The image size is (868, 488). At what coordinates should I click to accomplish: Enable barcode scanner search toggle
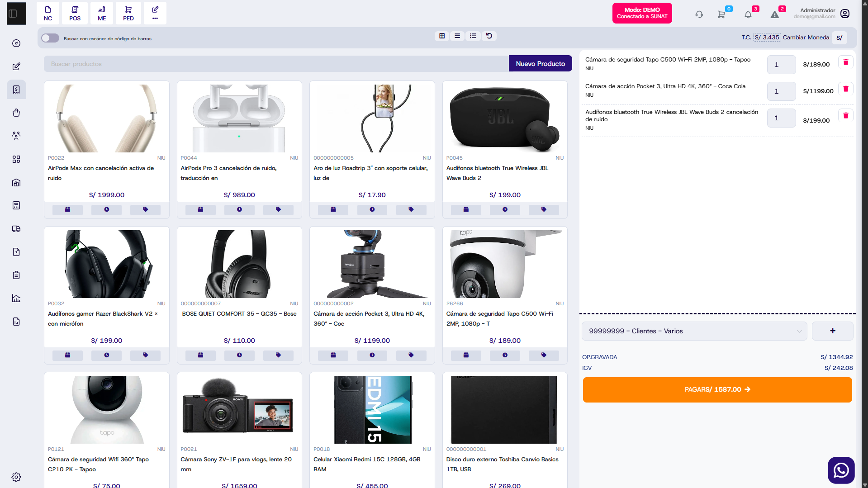tap(50, 38)
